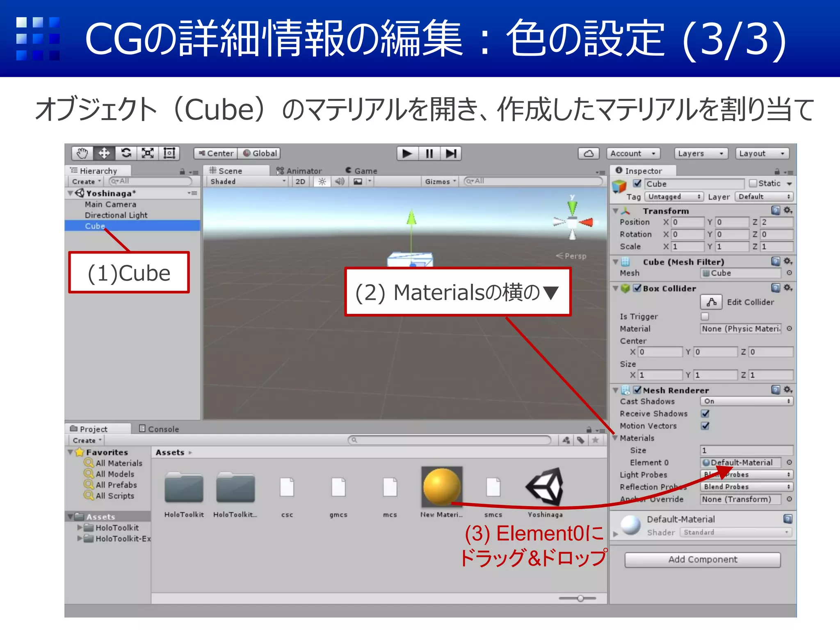Image resolution: width=840 pixels, height=630 pixels.
Task: Open Mesh Renderer gear settings
Action: click(788, 390)
